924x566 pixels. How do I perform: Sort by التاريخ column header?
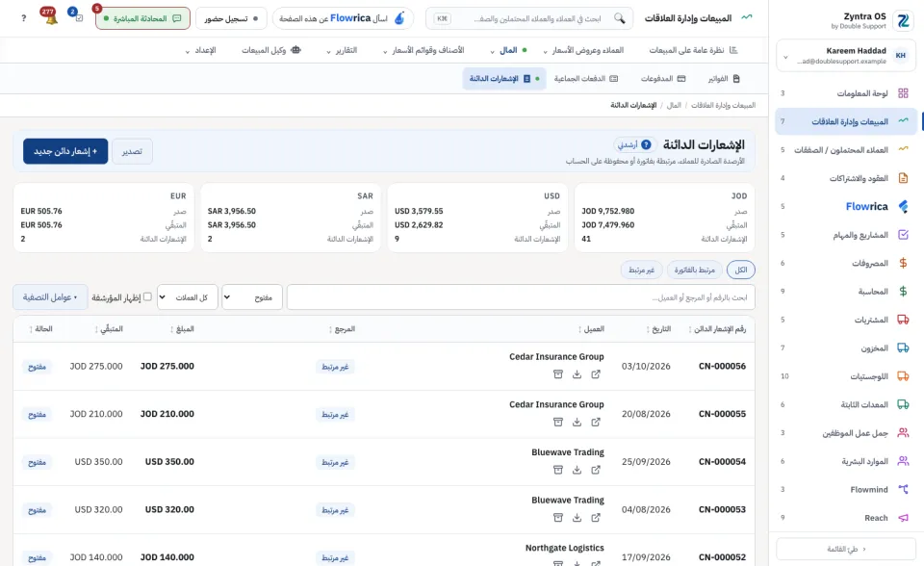click(x=658, y=329)
